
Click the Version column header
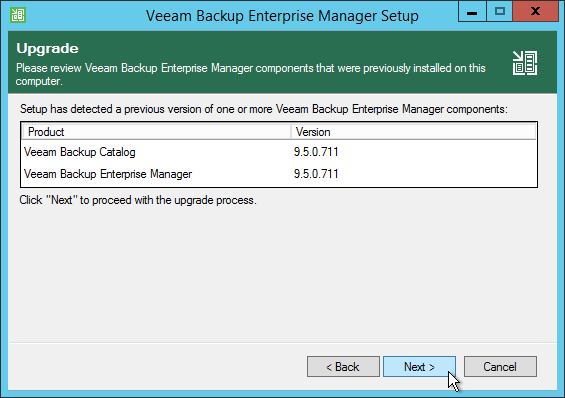[x=413, y=132]
